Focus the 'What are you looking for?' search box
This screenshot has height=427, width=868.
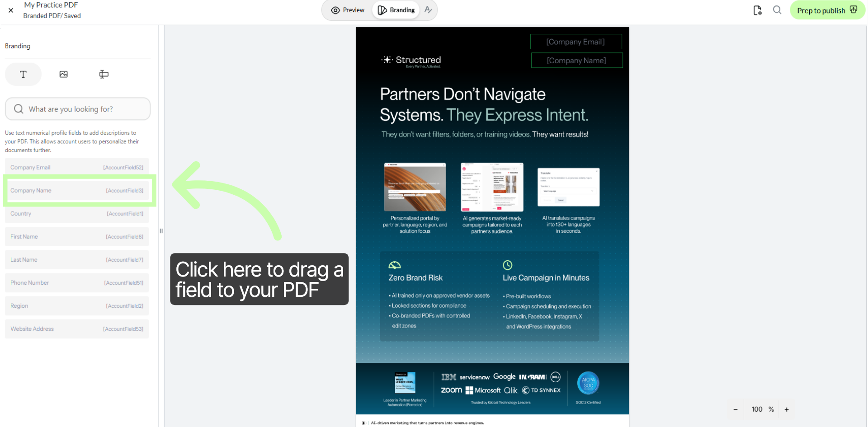click(x=78, y=109)
